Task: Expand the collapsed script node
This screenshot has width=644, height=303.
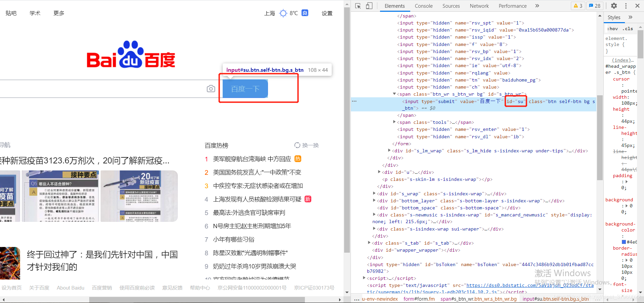Action: (364, 278)
